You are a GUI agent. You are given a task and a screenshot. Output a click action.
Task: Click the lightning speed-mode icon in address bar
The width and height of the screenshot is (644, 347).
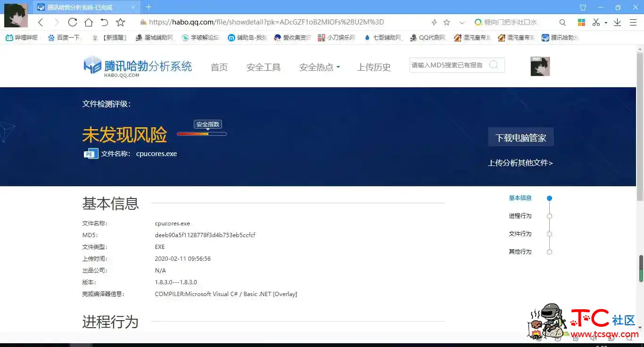pos(434,22)
